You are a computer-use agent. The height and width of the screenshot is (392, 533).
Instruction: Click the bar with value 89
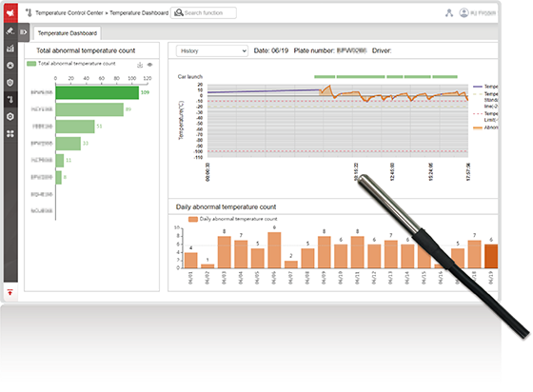click(x=89, y=109)
